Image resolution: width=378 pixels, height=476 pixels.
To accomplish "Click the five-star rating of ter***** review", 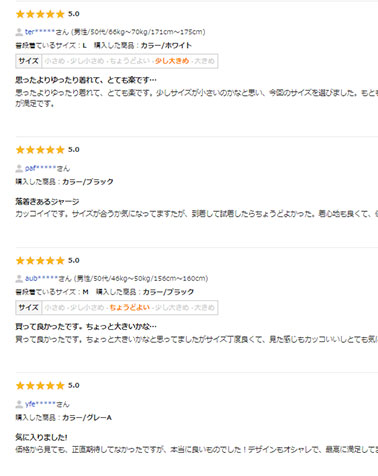I will 40,14.
